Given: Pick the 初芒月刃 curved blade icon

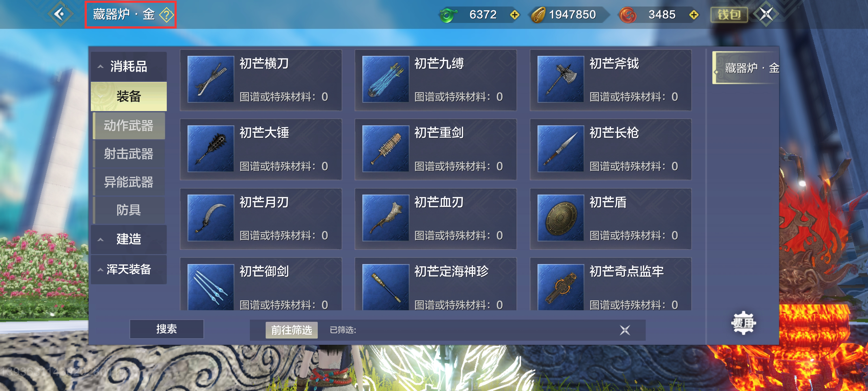Looking at the screenshot, I should coord(211,218).
